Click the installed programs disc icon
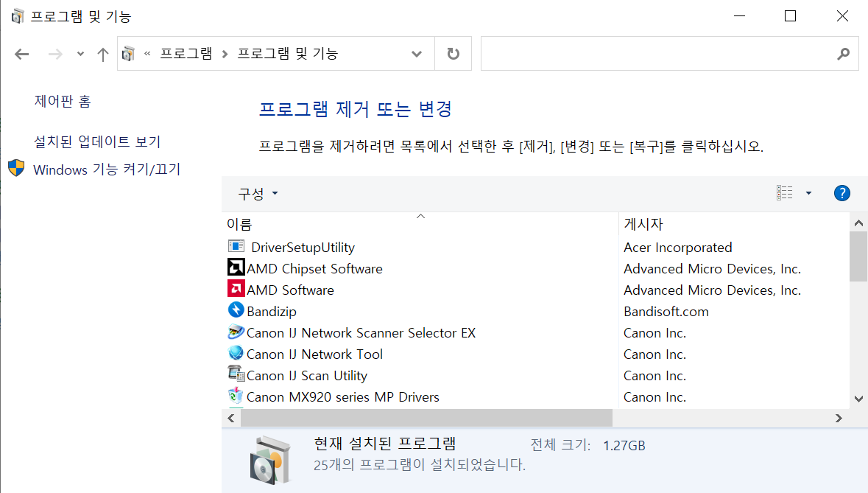The height and width of the screenshot is (493, 868). click(x=269, y=460)
